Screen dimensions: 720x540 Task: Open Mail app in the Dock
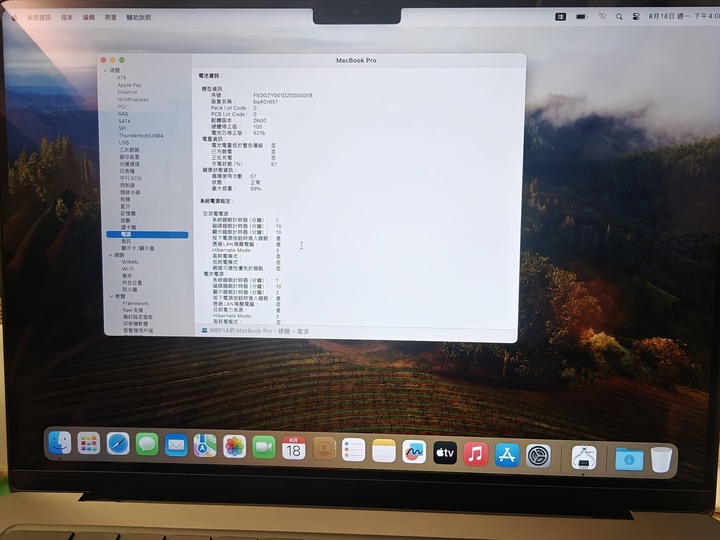coord(176,445)
